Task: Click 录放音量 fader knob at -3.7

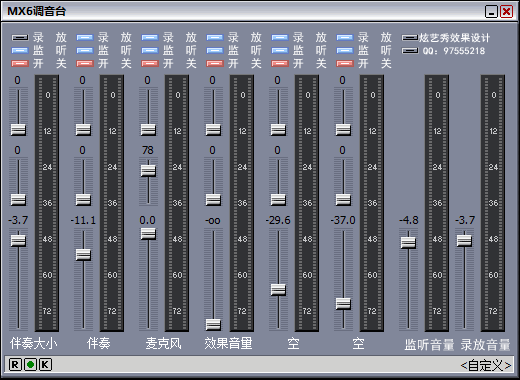Action: [464, 241]
